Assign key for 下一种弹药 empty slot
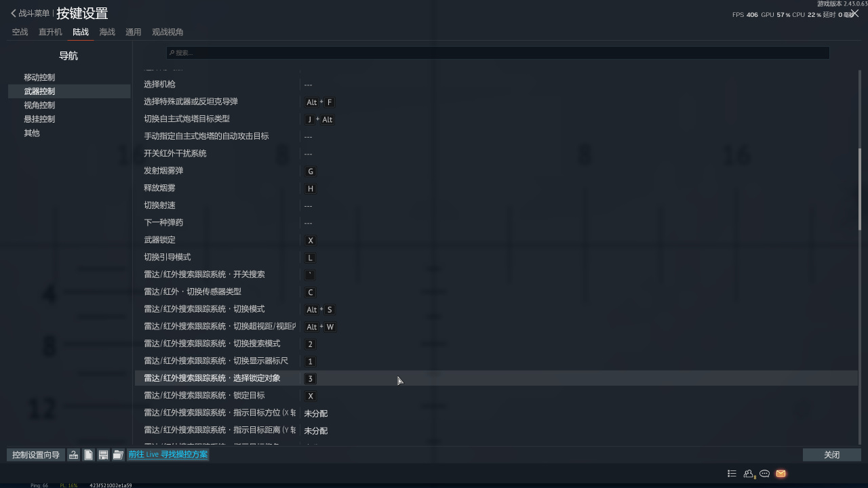 (x=308, y=223)
